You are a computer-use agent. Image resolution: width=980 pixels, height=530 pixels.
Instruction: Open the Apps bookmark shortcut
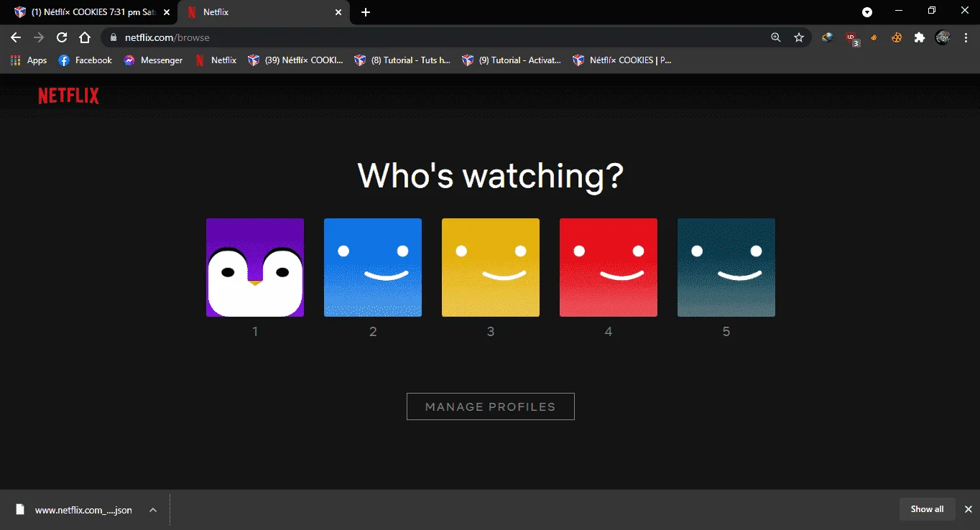29,60
